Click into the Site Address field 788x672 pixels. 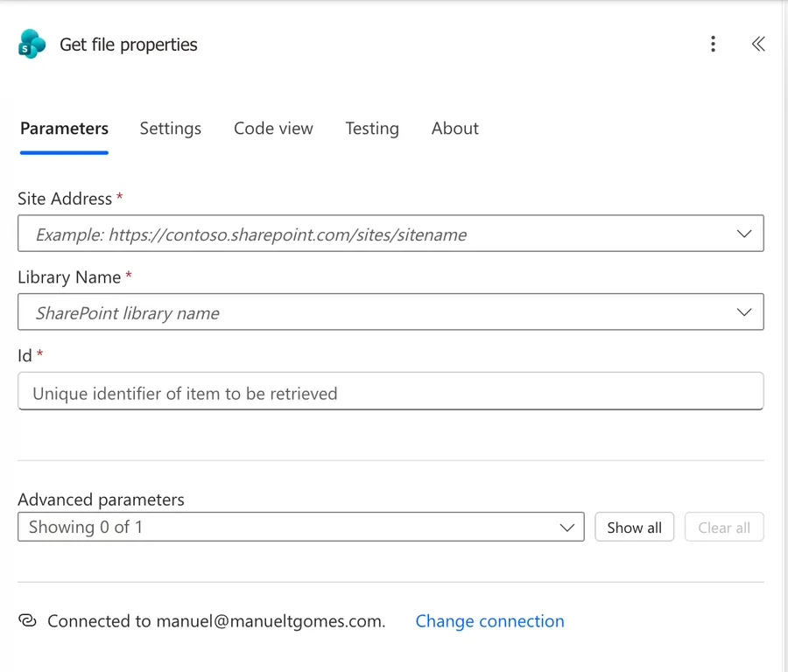tap(391, 234)
